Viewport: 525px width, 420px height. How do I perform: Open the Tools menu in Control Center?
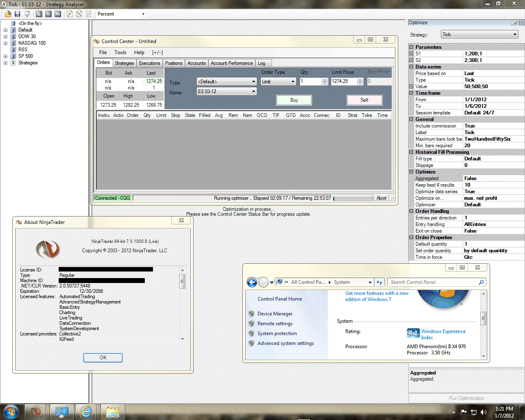click(120, 52)
